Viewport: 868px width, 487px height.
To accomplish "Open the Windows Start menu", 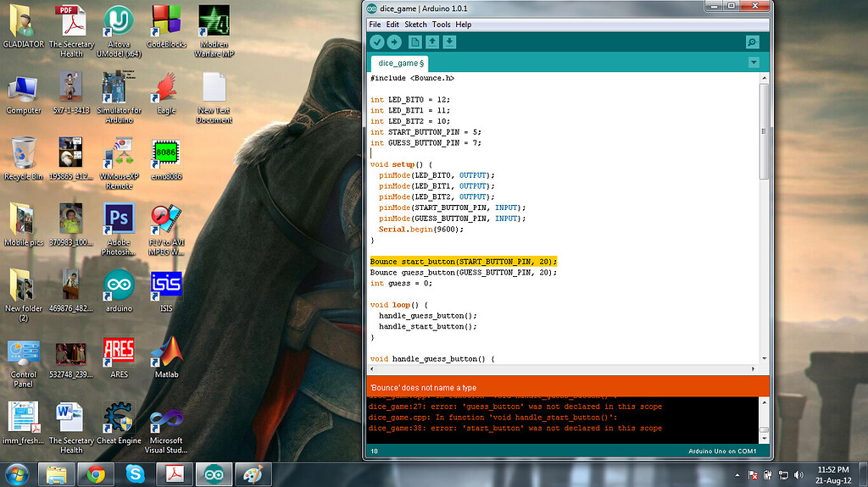I will (x=18, y=473).
